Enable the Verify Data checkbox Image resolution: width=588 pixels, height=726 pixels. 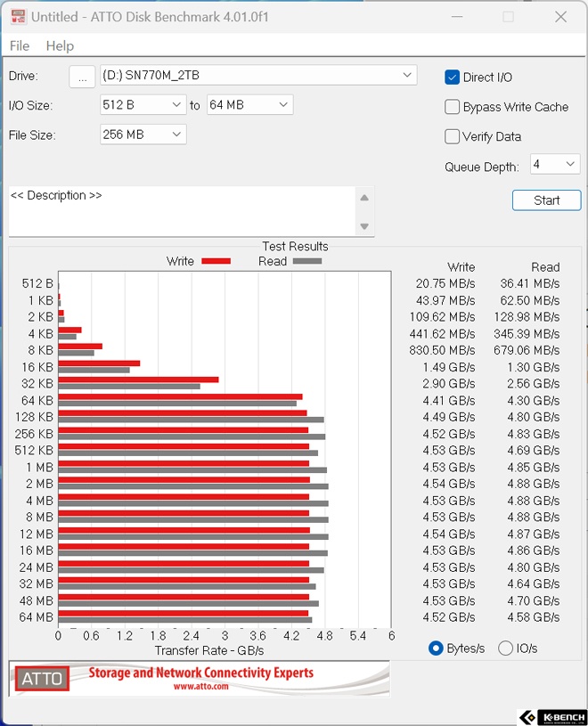coord(452,136)
